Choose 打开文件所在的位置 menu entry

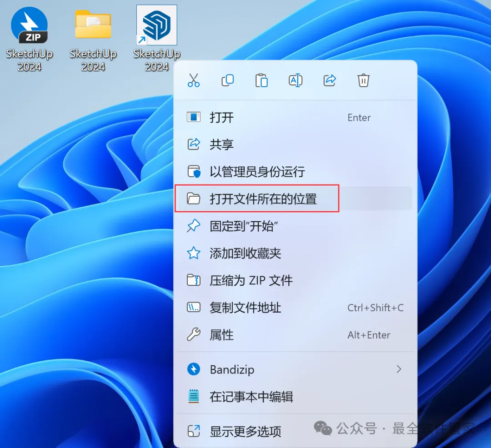[296, 199]
